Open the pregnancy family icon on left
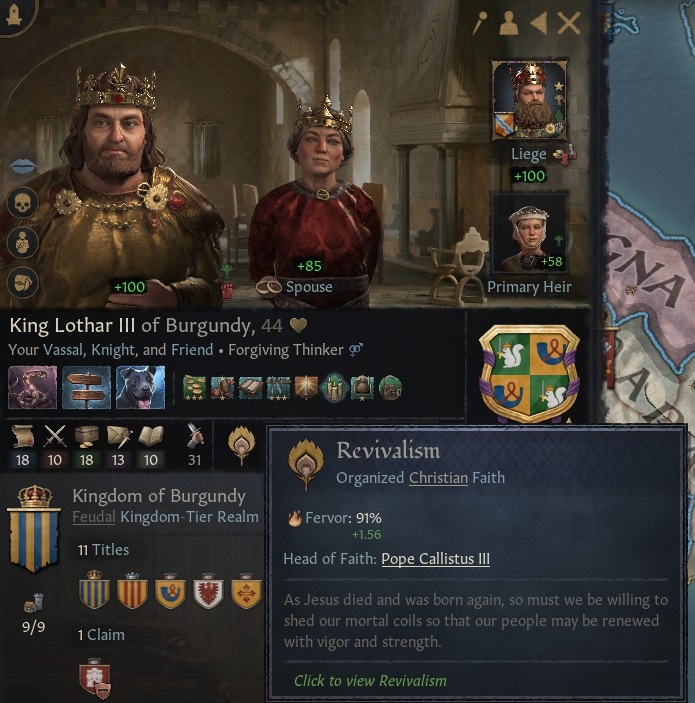 pos(22,243)
